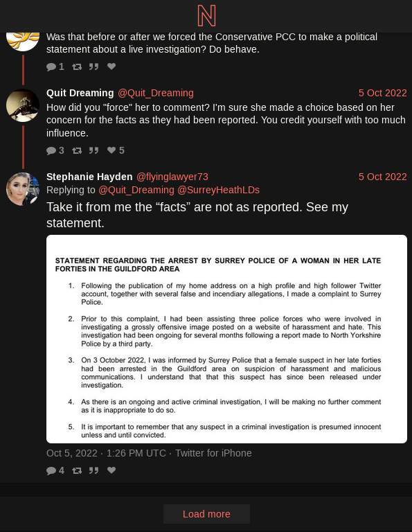Viewport: 412px width, 532px height.
Task: Open the @Quit_Dreaming profile handle link
Action: coord(156,93)
